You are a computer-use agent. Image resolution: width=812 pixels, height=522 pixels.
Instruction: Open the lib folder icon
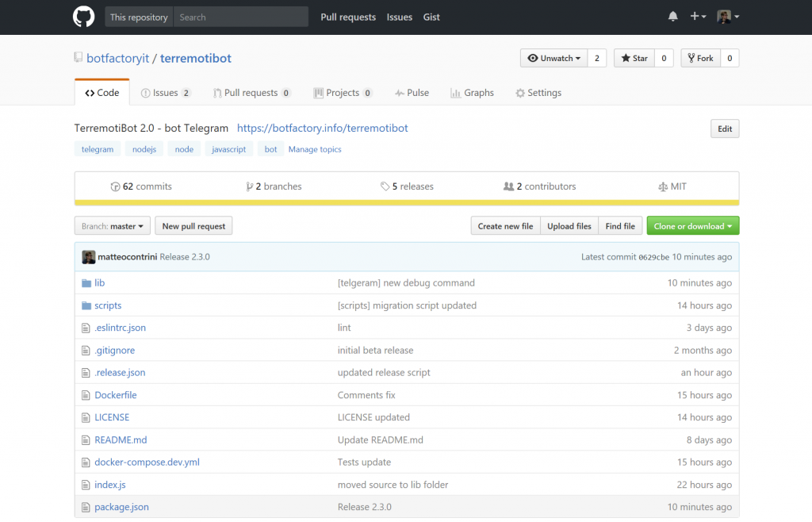pyautogui.click(x=86, y=282)
